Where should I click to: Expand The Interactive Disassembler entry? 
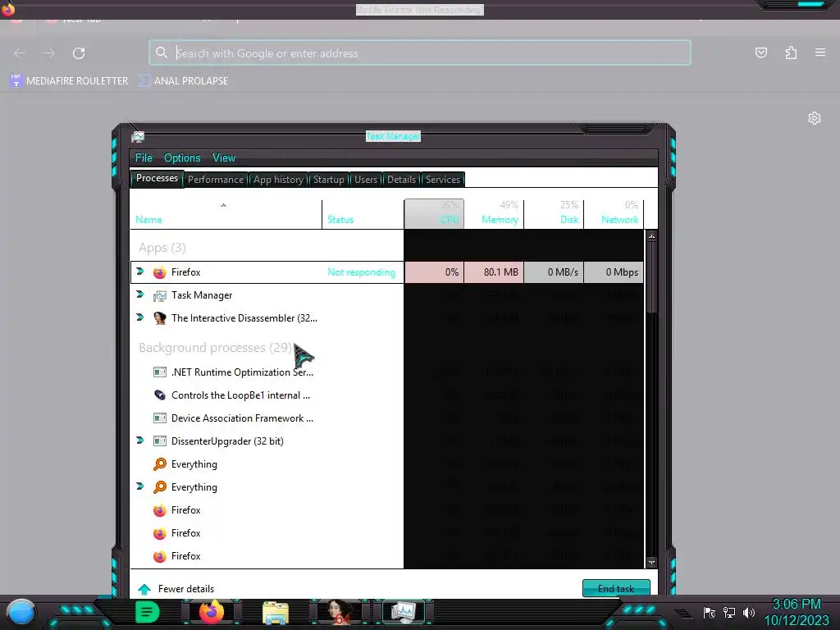pos(140,317)
